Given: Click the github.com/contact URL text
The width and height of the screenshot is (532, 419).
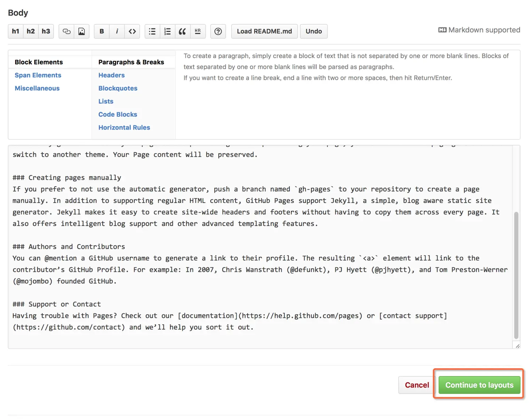Looking at the screenshot, I should pyautogui.click(x=69, y=327).
